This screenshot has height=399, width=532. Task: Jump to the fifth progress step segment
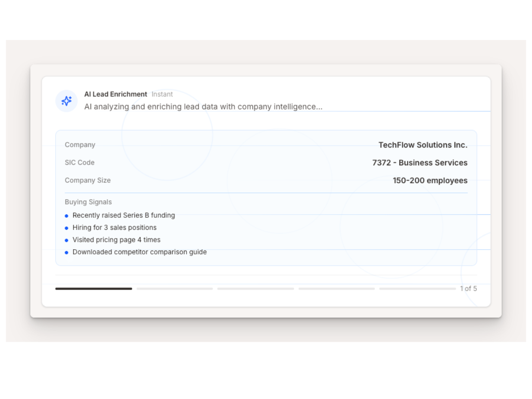(x=417, y=289)
